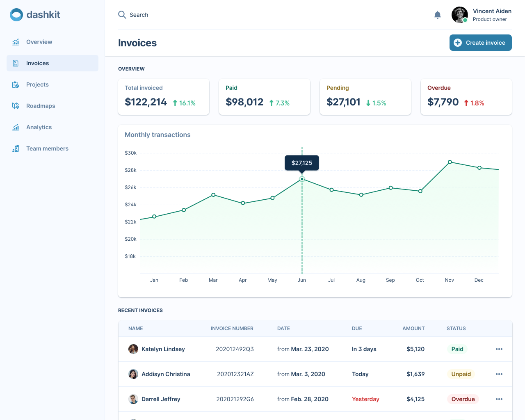Click the Overdue status badge in table
Image resolution: width=525 pixels, height=420 pixels.
click(463, 399)
